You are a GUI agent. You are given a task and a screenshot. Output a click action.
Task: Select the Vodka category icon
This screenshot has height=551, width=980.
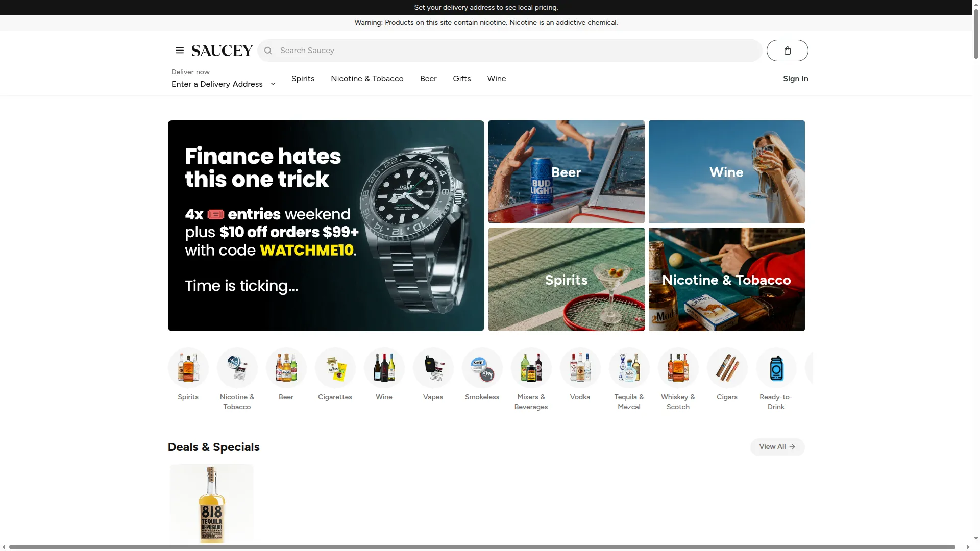point(580,368)
